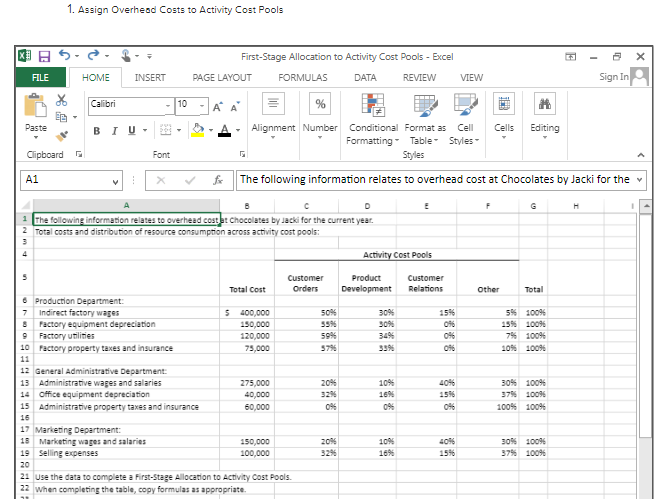
Task: Expand the formula bar chevron
Action: click(x=639, y=180)
